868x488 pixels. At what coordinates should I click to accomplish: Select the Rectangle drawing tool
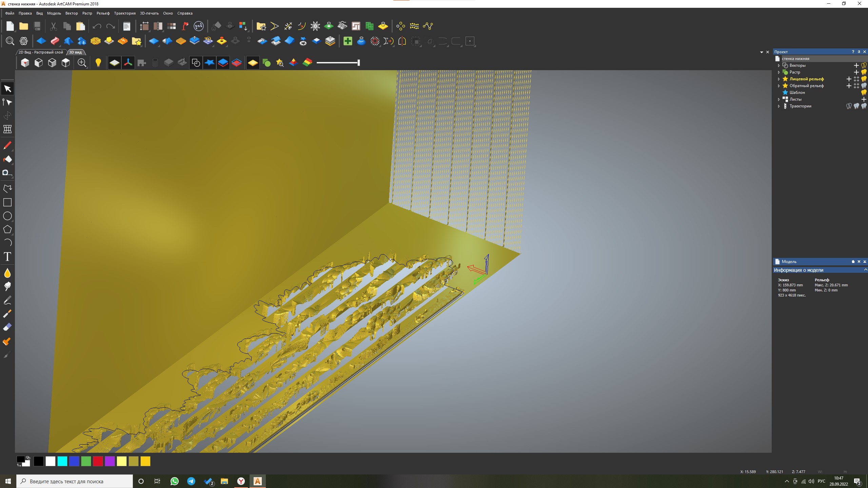7,202
